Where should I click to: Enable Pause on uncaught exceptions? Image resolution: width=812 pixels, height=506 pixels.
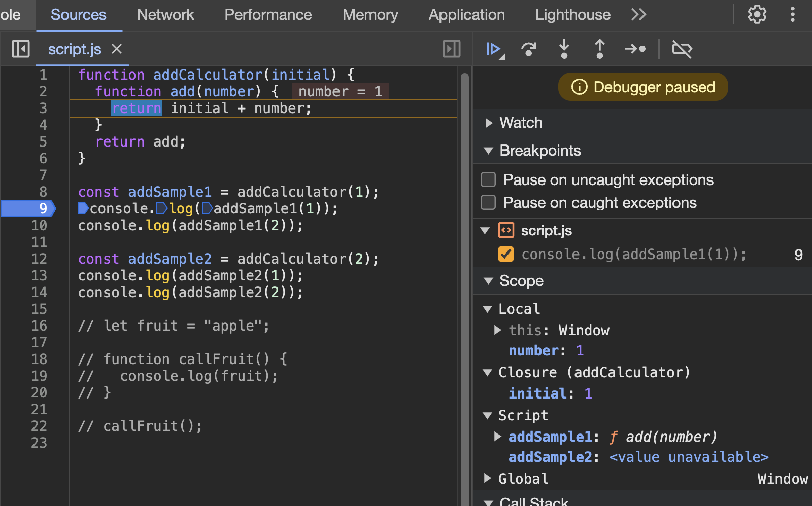tap(488, 180)
